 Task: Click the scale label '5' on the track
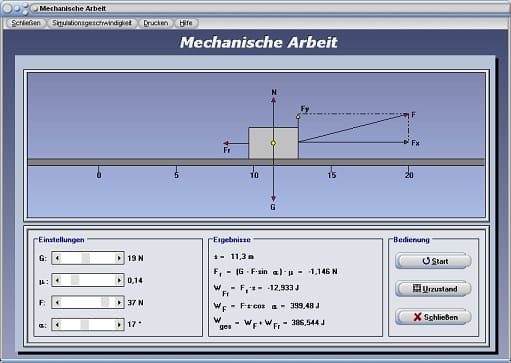click(176, 175)
